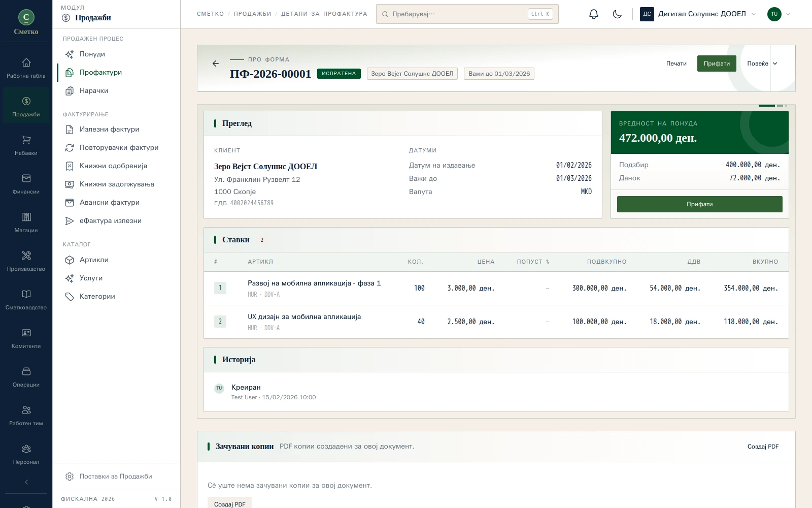Open Персонал module icon

click(26, 455)
